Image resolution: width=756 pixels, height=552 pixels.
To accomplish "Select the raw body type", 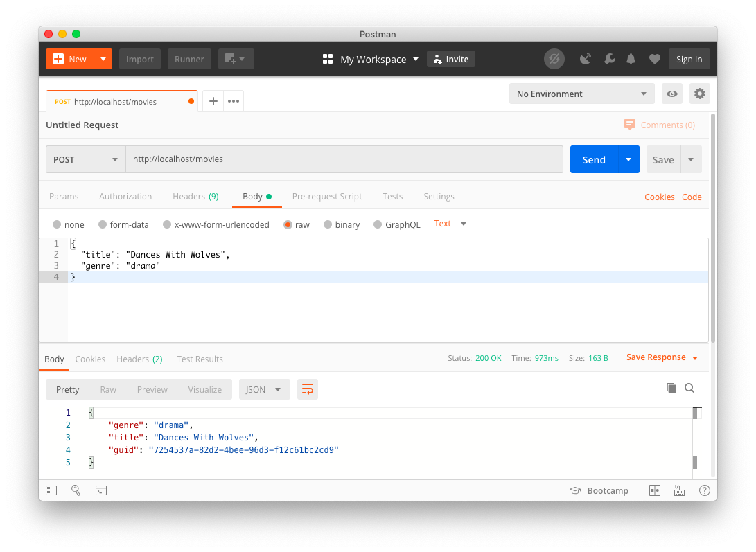I will (x=288, y=224).
